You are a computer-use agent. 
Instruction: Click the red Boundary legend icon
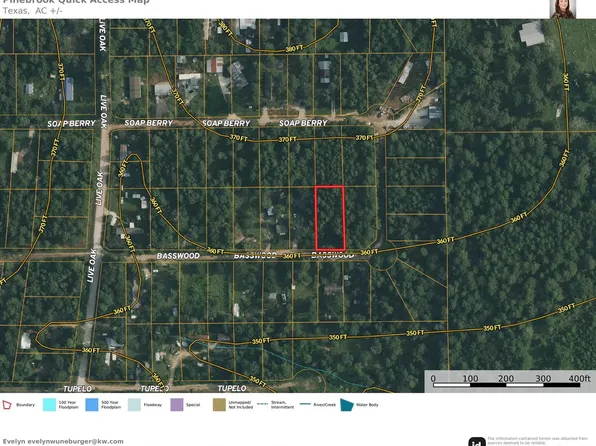(7, 405)
